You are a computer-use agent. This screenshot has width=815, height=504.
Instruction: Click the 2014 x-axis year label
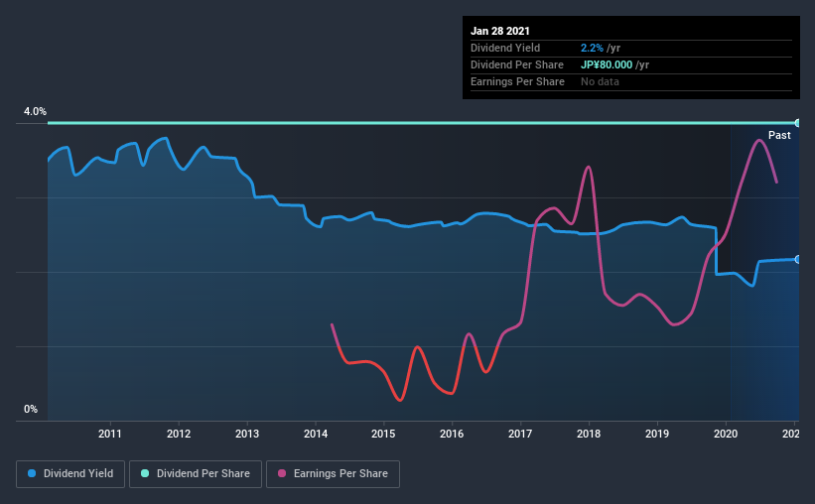click(x=316, y=434)
